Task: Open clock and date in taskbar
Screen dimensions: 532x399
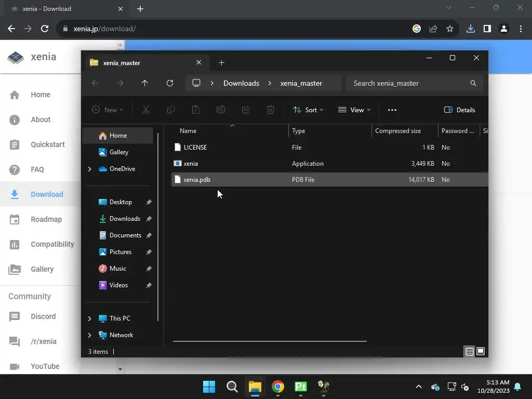Action: click(x=494, y=387)
